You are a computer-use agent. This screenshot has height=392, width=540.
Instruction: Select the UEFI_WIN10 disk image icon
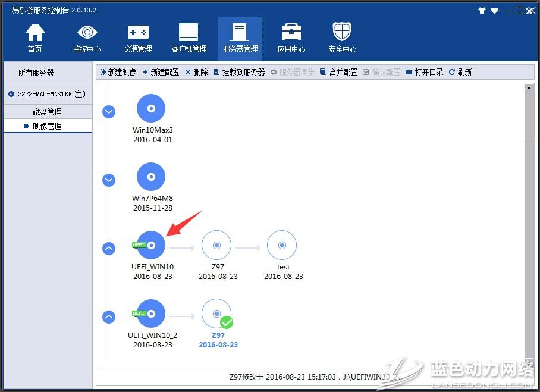[151, 245]
